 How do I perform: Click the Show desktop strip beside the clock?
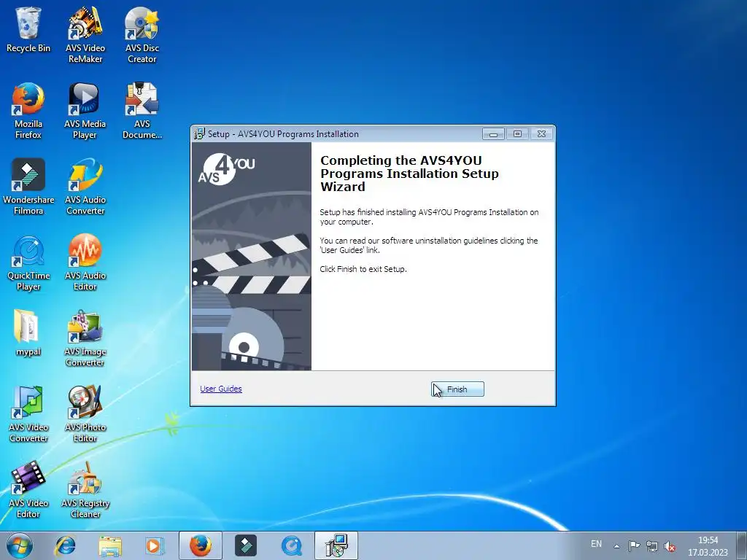click(x=742, y=545)
